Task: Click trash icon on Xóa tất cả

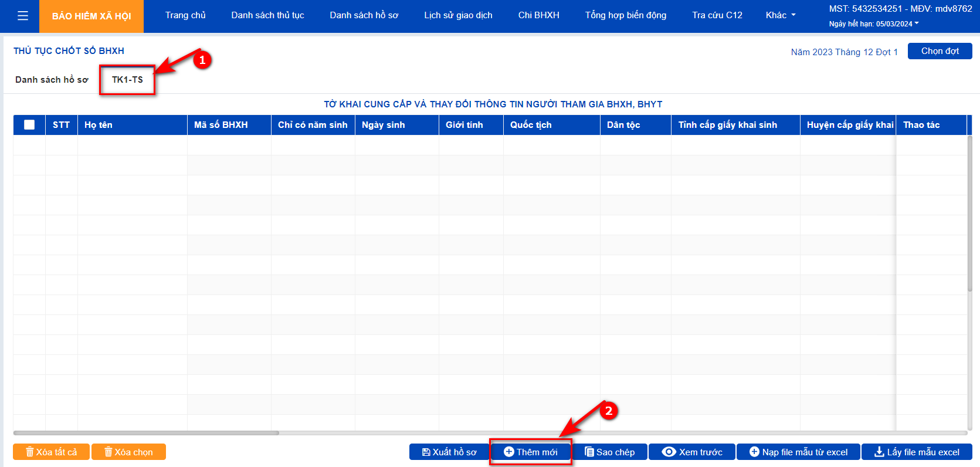Action: click(x=29, y=452)
